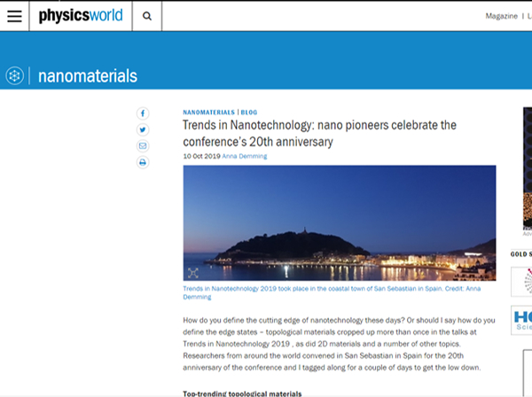Viewport: 532px width, 397px height.
Task: Share article on Twitter
Action: pyautogui.click(x=143, y=129)
